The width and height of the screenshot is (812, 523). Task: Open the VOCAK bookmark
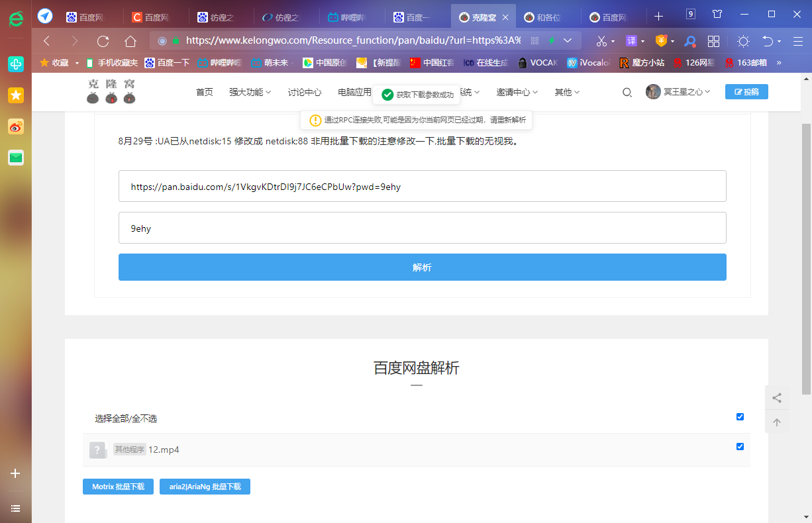pyautogui.click(x=538, y=63)
